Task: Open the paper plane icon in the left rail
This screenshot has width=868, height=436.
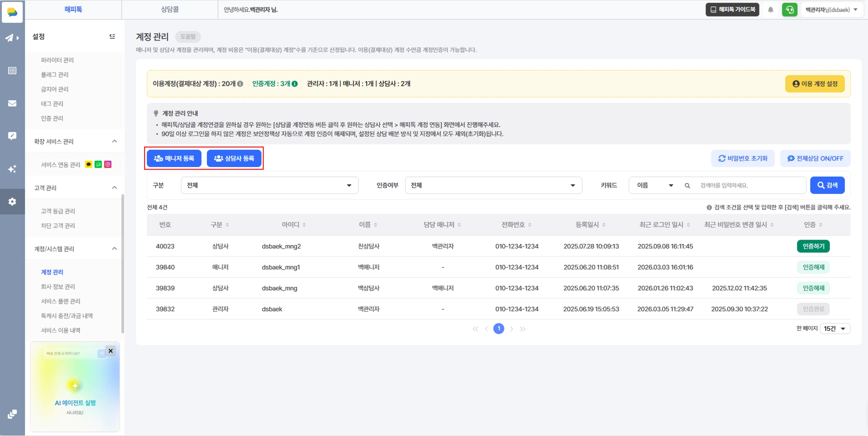Action: pos(12,38)
